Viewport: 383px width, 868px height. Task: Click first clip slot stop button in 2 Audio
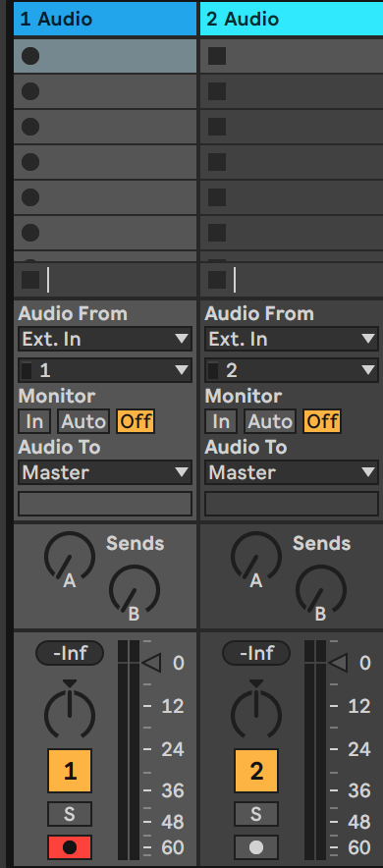[x=217, y=56]
